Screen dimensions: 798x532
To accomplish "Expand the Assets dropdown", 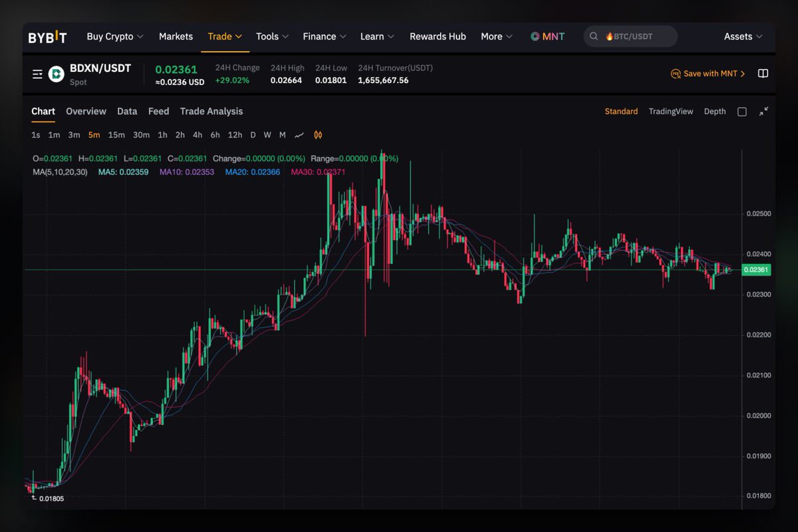I will (x=743, y=37).
